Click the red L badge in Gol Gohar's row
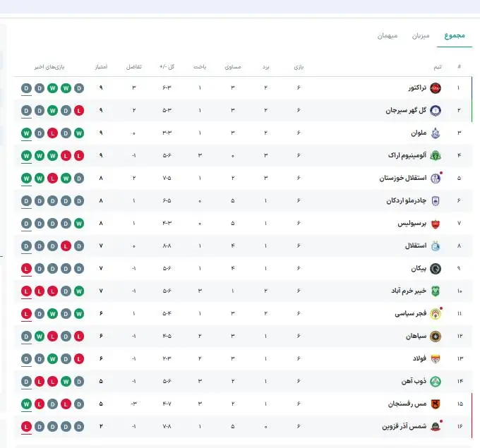This screenshot has width=480, height=448. 79,111
